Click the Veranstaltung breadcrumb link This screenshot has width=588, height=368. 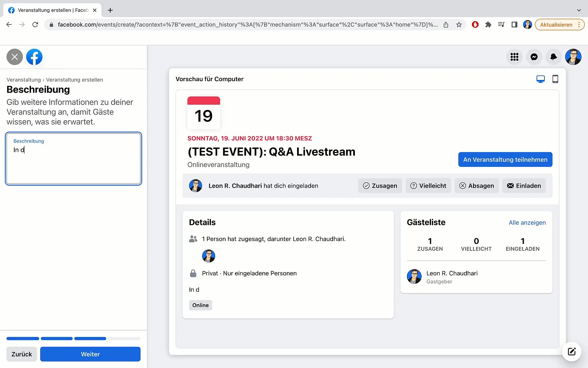(23, 80)
